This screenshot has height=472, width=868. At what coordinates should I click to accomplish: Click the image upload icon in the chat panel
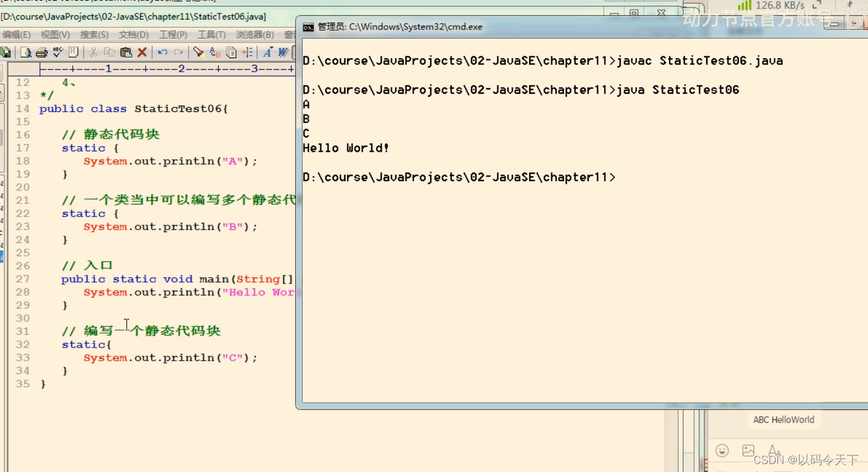coord(748,451)
